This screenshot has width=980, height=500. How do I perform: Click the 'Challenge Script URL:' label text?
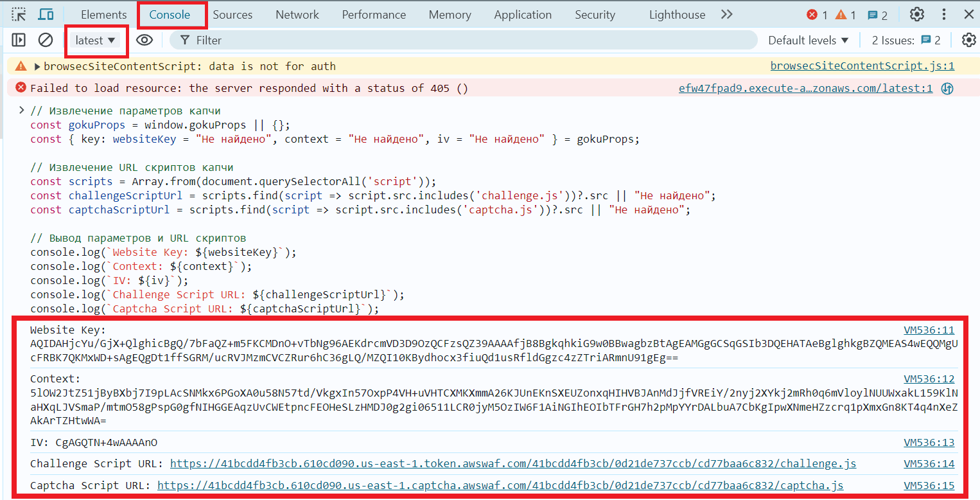click(97, 464)
